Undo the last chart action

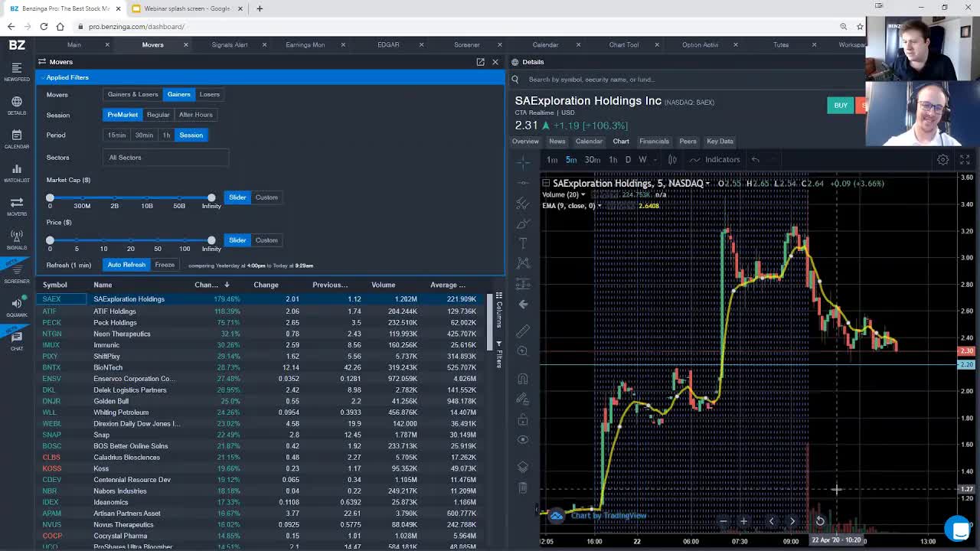756,159
